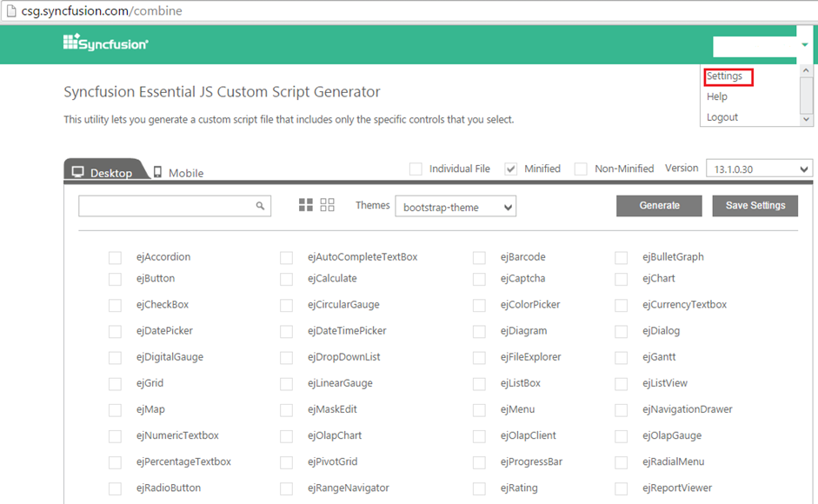The image size is (818, 504).
Task: Open the bootstrap-theme Themes dropdown
Action: 456,207
